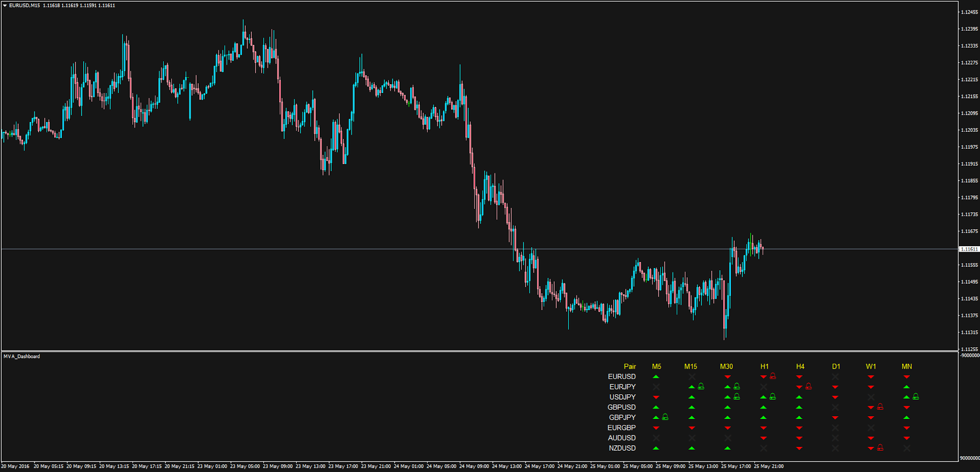Click the red alert bell for EURUSD H1
This screenshot has width=980, height=472.
coord(773,376)
